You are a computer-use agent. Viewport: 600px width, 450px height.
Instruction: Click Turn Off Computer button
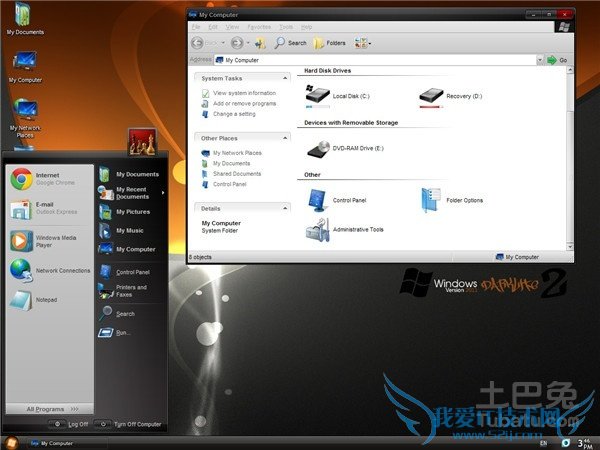tap(129, 424)
